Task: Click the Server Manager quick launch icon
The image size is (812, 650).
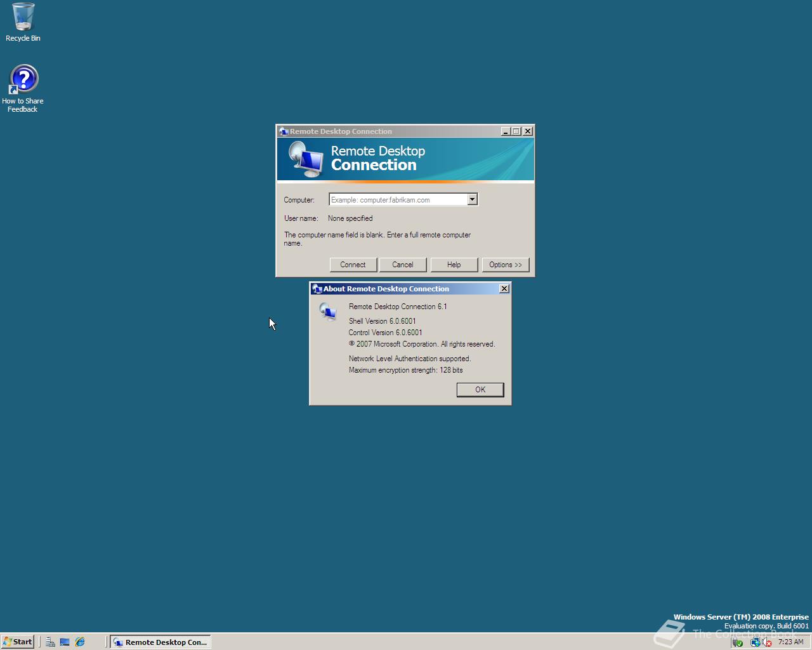Action: click(50, 642)
